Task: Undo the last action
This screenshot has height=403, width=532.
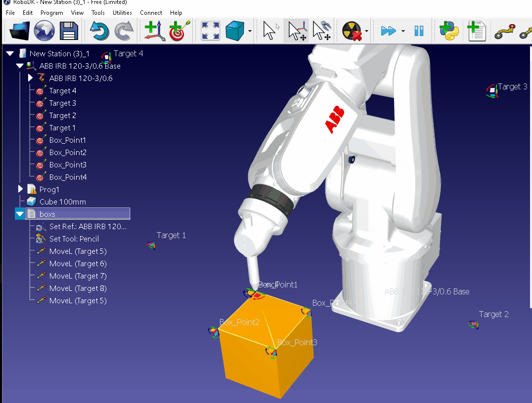Action: point(99,31)
